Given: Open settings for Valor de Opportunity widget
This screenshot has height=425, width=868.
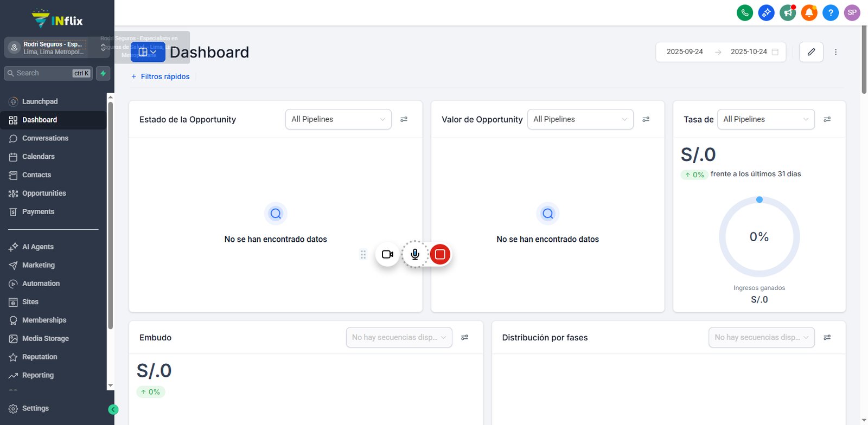Looking at the screenshot, I should pyautogui.click(x=646, y=119).
